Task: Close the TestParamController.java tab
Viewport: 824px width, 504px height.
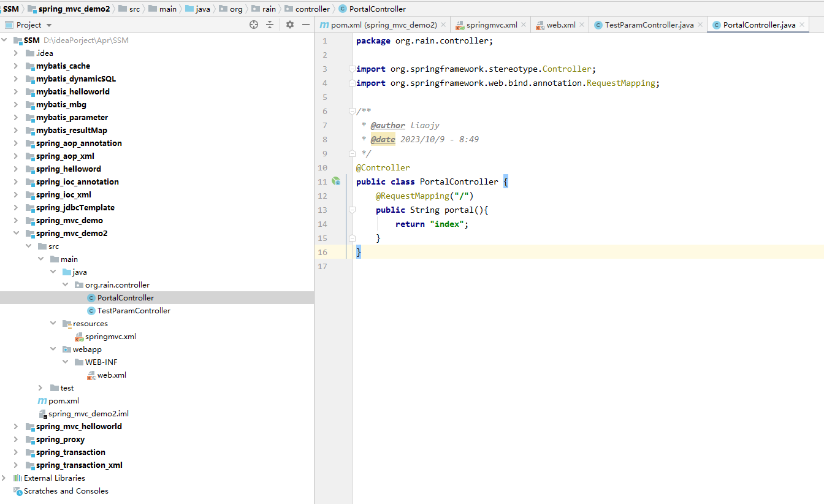Action: (700, 25)
